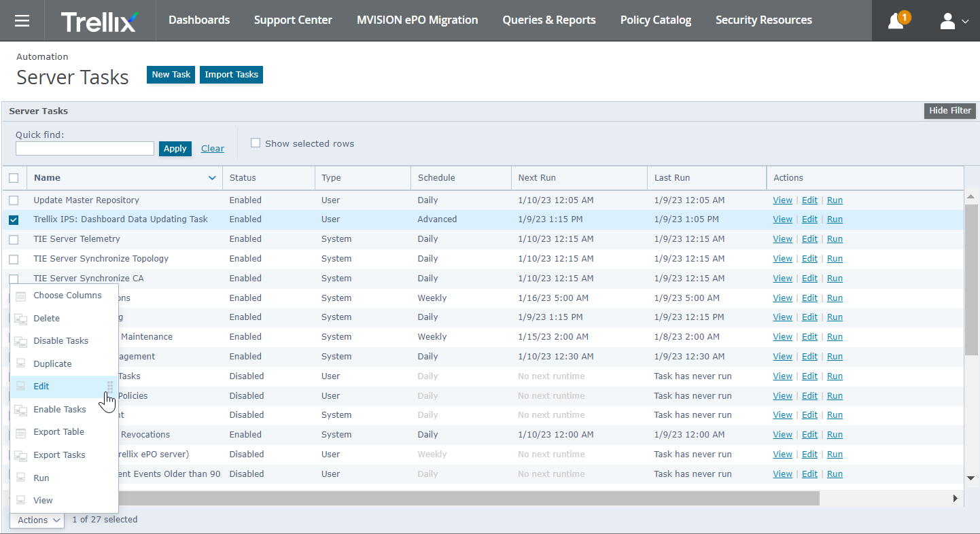The width and height of the screenshot is (980, 534).
Task: Click the Export Table menu icon
Action: click(20, 432)
